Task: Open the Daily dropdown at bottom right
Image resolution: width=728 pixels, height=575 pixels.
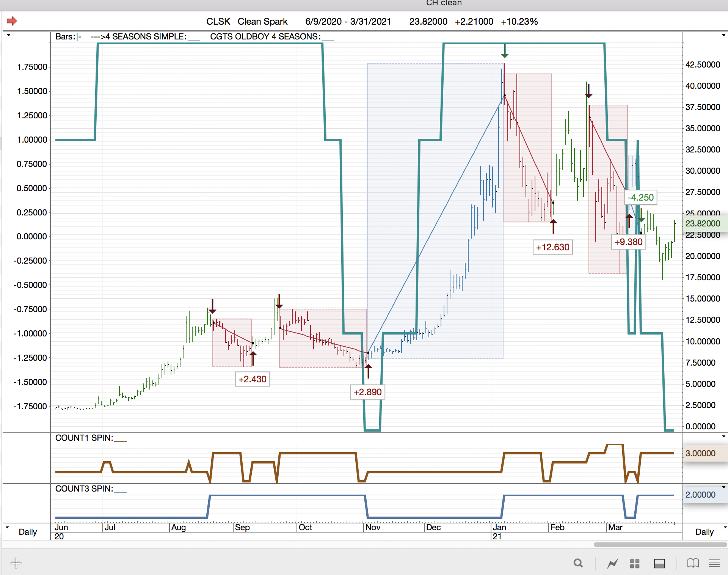Action: 704,532
